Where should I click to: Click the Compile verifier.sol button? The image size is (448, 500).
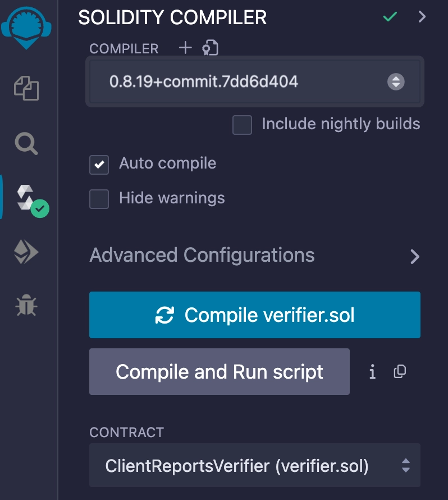pos(254,315)
